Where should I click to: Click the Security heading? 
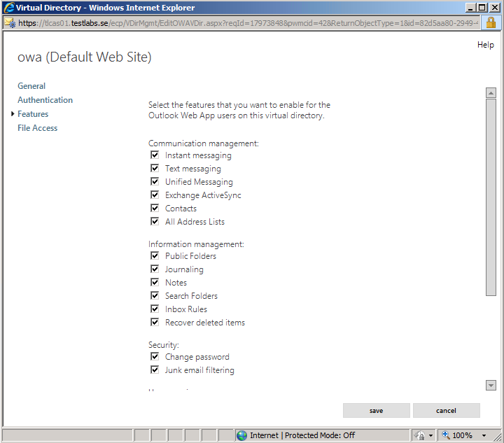click(164, 345)
